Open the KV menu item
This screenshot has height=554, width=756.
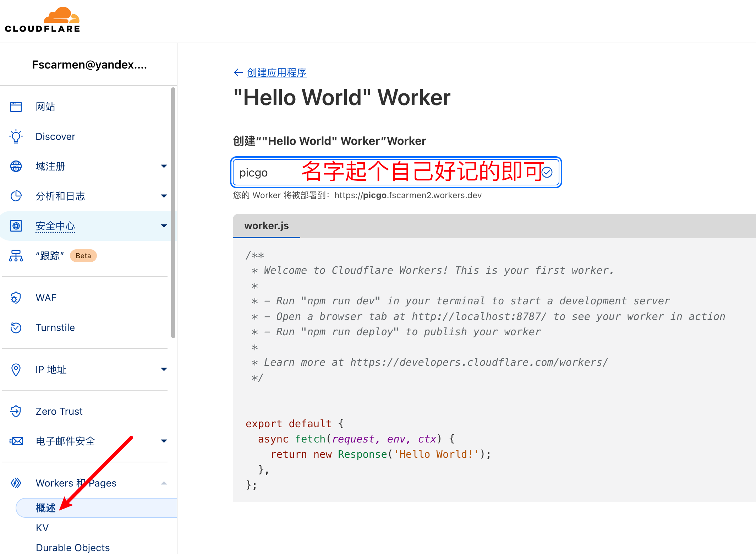pyautogui.click(x=42, y=528)
